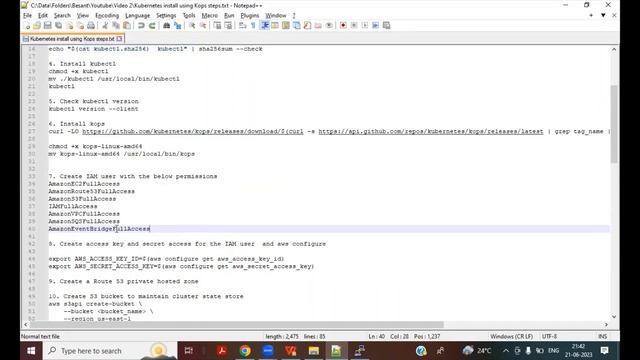Open the Macro menu
640x360 pixels.
coord(210,16)
